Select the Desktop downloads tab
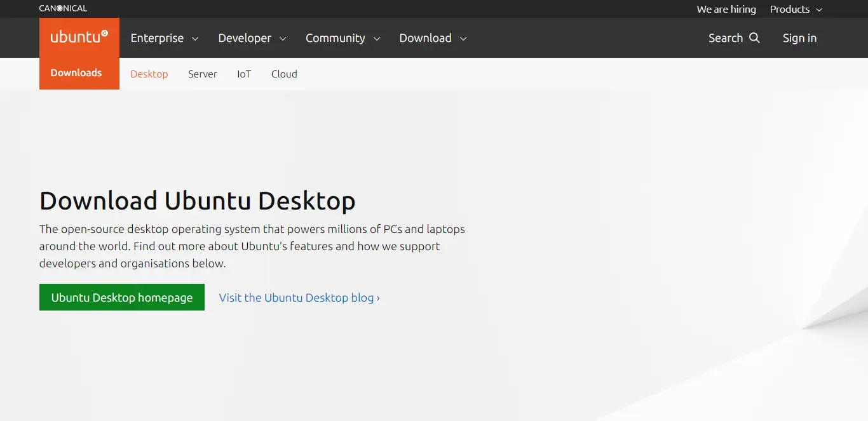This screenshot has width=868, height=421. 149,74
